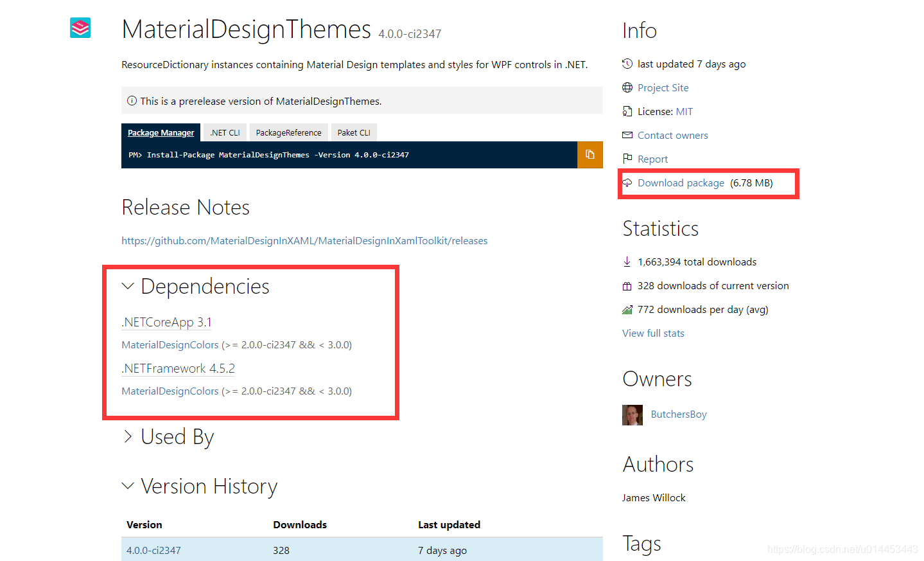Open the View full stats link
The image size is (924, 561).
click(653, 333)
